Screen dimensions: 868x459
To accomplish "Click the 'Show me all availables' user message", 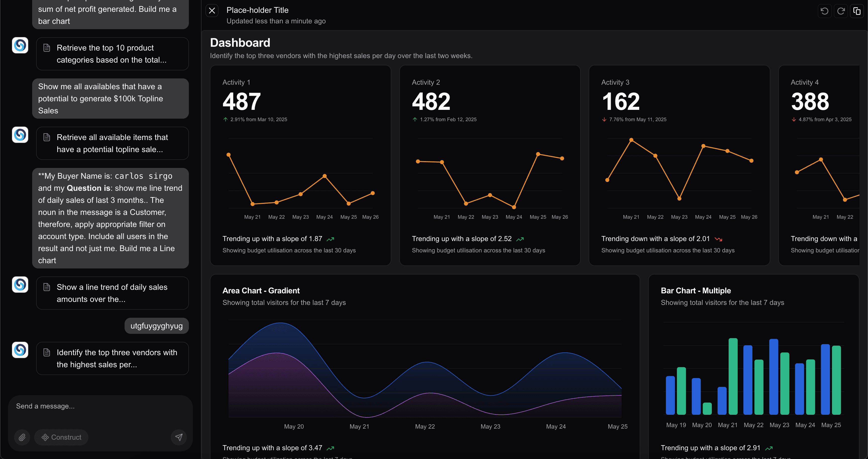I will (110, 99).
